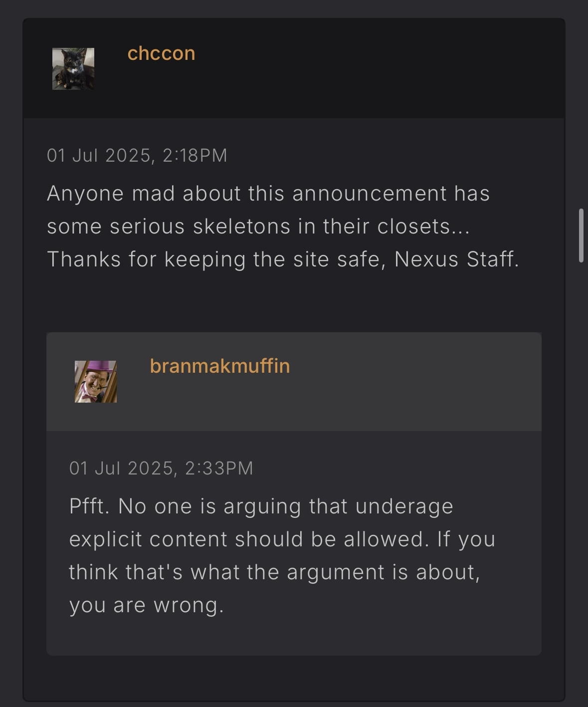Open branmakmuffin's purple hat avatar
Image resolution: width=588 pixels, height=707 pixels.
point(96,382)
